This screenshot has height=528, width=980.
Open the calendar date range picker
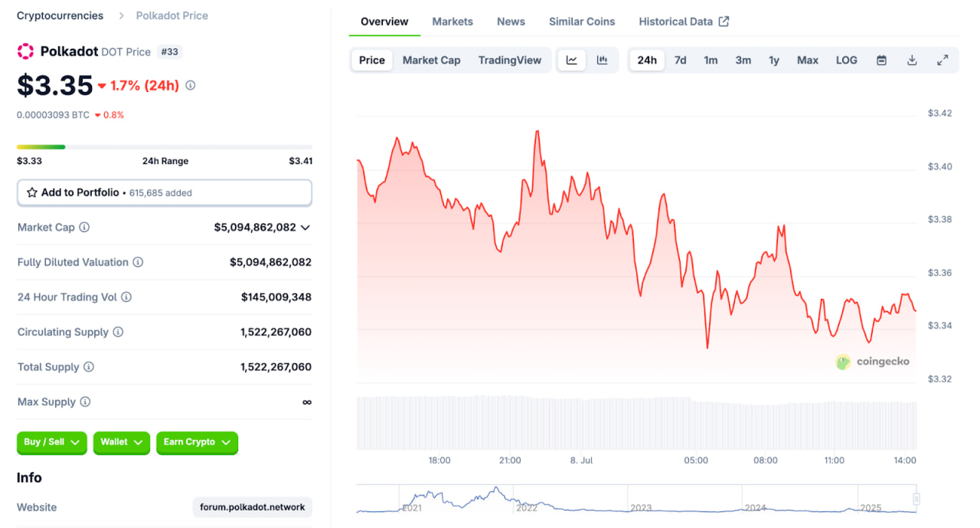(x=881, y=60)
